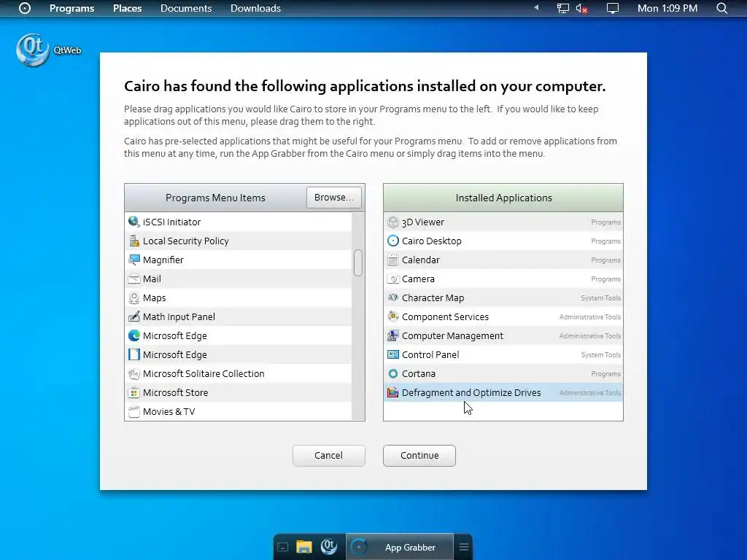Open the action center notification icon
Screen dimensions: 747x560
click(x=613, y=8)
